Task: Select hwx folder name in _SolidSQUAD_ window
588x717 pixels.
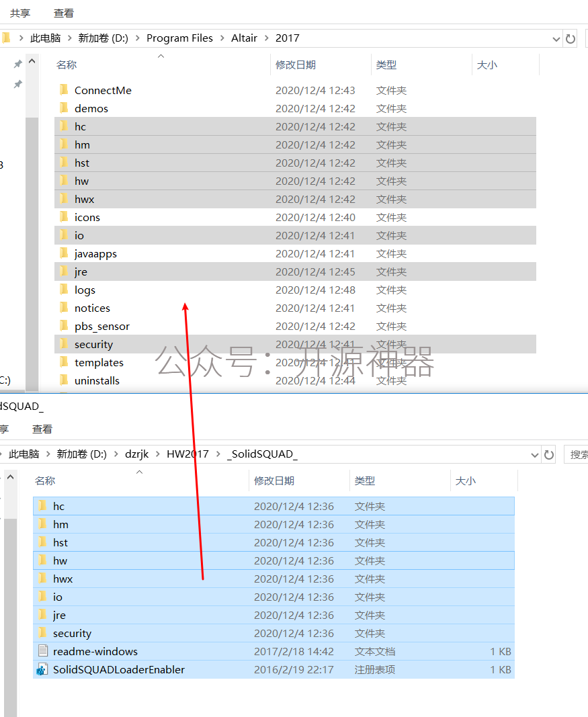Action: (x=62, y=579)
